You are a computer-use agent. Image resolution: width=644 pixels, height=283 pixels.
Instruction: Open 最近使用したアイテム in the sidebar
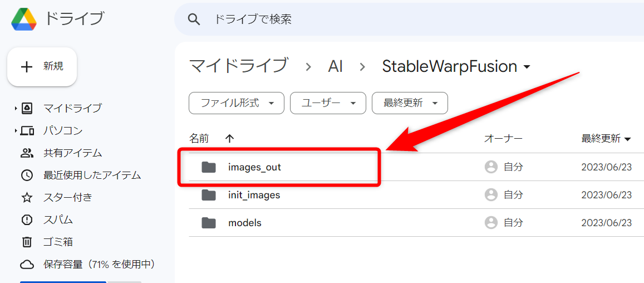pos(92,175)
